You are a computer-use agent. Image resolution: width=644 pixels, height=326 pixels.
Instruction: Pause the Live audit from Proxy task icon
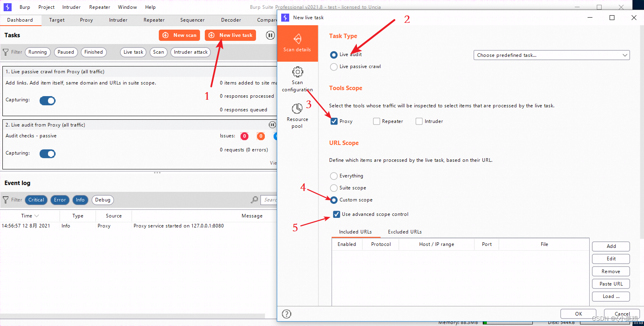272,125
